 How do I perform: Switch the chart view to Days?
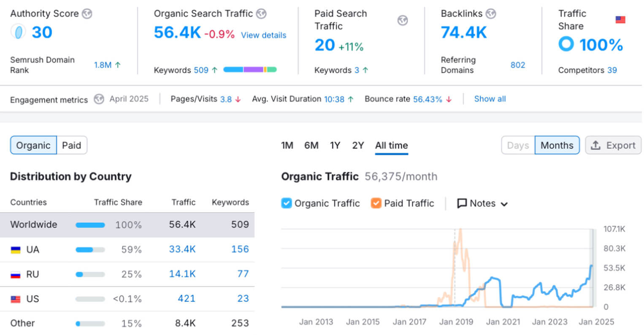518,145
